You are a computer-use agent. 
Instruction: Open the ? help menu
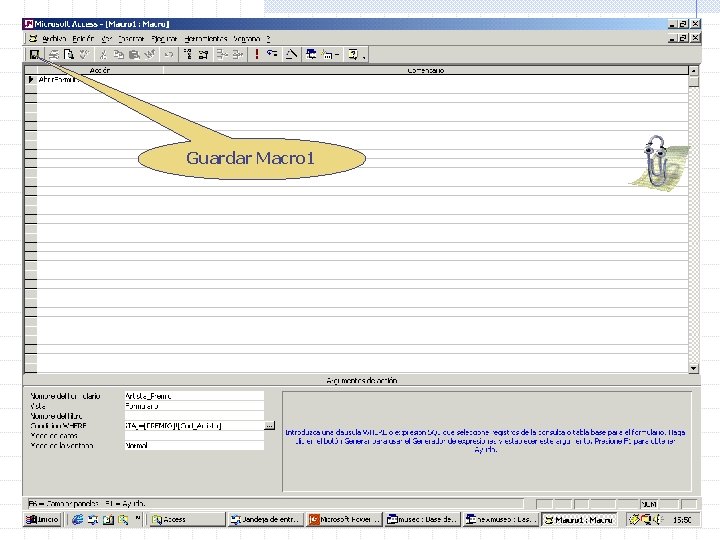click(x=269, y=39)
